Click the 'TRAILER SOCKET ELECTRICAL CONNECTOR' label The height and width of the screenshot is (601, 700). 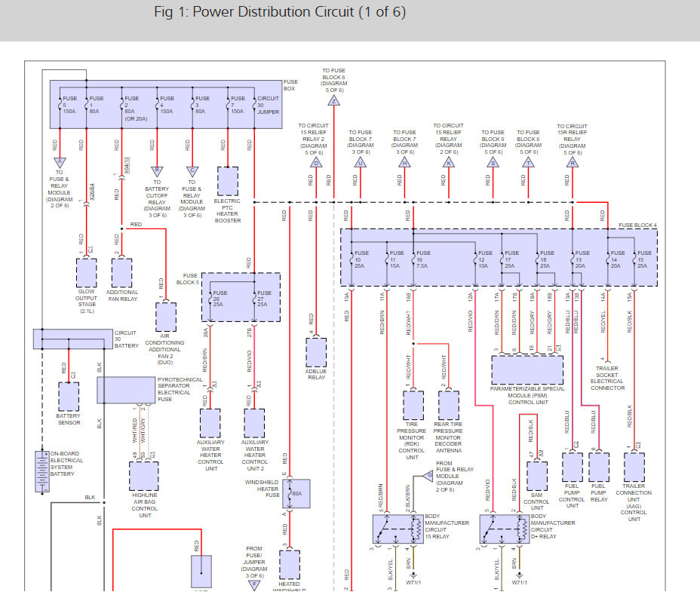607,379
